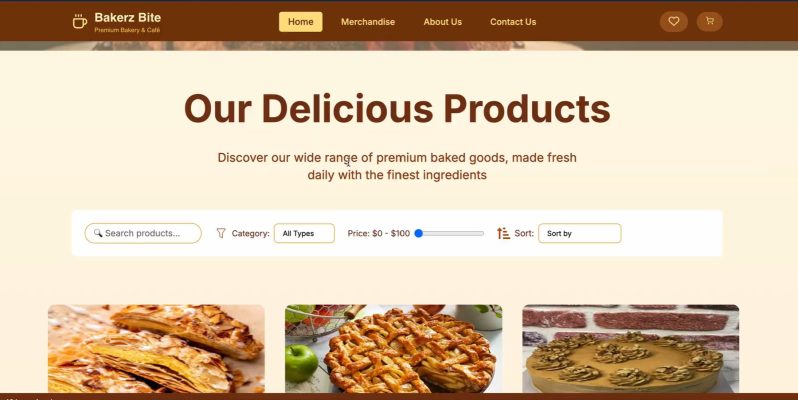Screen dimensions: 798x400
Task: Open the Sort by dropdown
Action: (x=580, y=233)
